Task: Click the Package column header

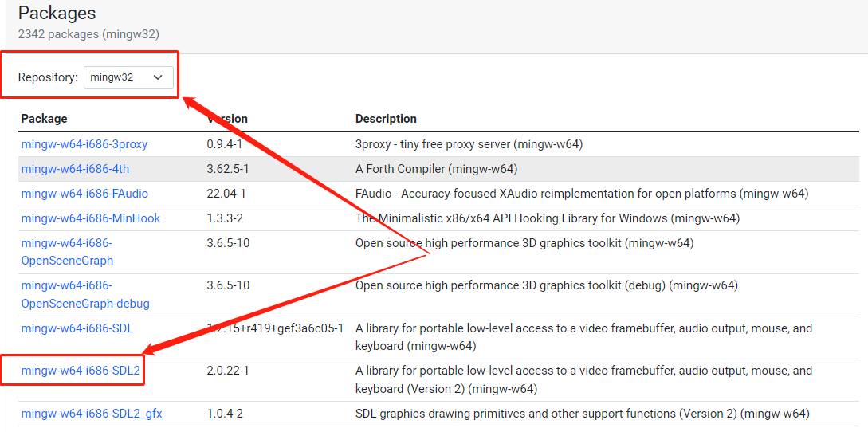Action: click(x=44, y=119)
